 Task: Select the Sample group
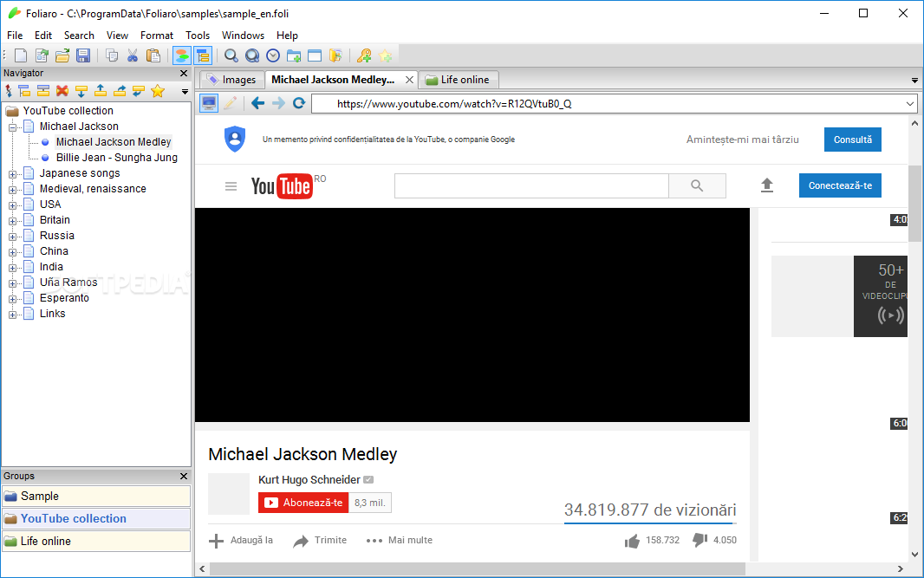tap(96, 496)
